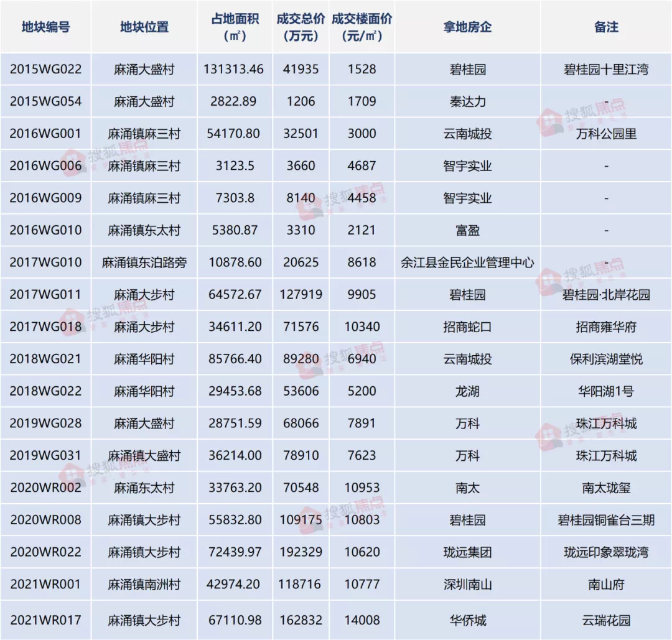Click 保利滨湖堂悦 remark cell

click(607, 359)
